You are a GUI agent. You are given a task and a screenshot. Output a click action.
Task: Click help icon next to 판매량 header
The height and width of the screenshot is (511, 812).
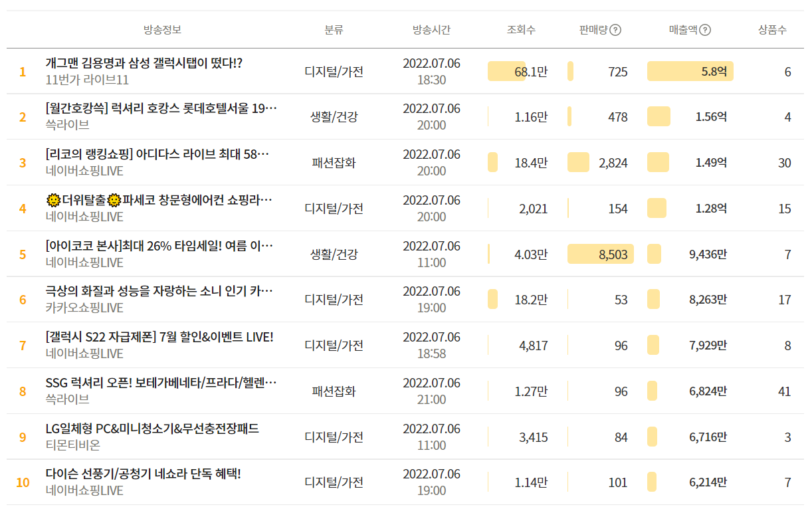pyautogui.click(x=615, y=30)
